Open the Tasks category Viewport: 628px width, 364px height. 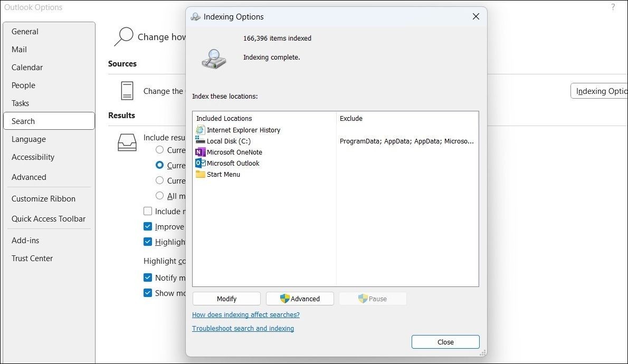point(49,103)
